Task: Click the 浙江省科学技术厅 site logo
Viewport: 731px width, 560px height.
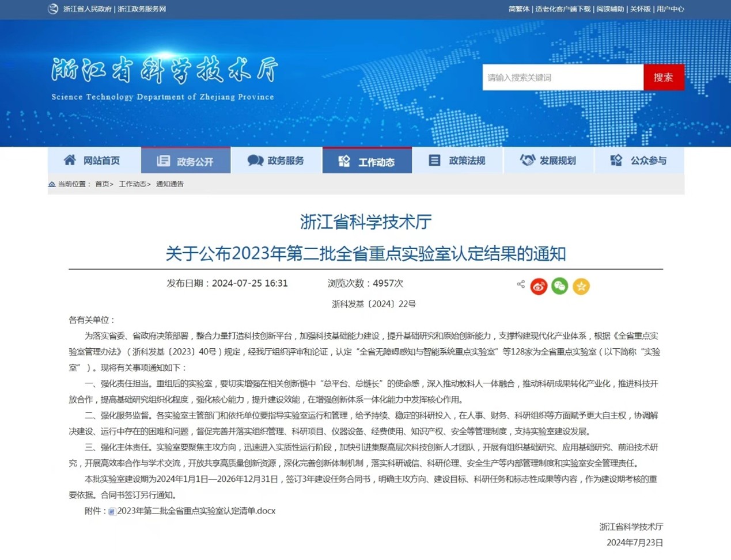Action: pos(164,70)
